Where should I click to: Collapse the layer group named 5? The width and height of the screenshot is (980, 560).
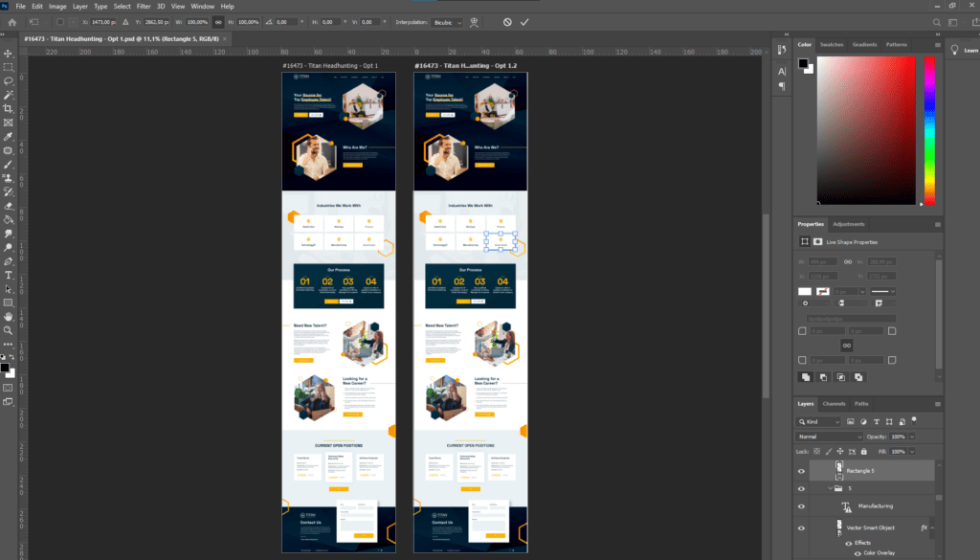point(831,488)
